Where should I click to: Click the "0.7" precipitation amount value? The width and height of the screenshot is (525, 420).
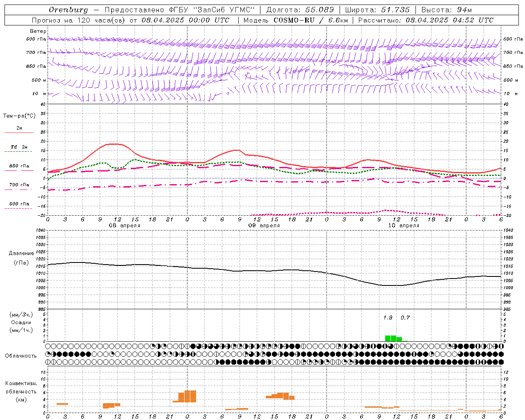click(405, 318)
